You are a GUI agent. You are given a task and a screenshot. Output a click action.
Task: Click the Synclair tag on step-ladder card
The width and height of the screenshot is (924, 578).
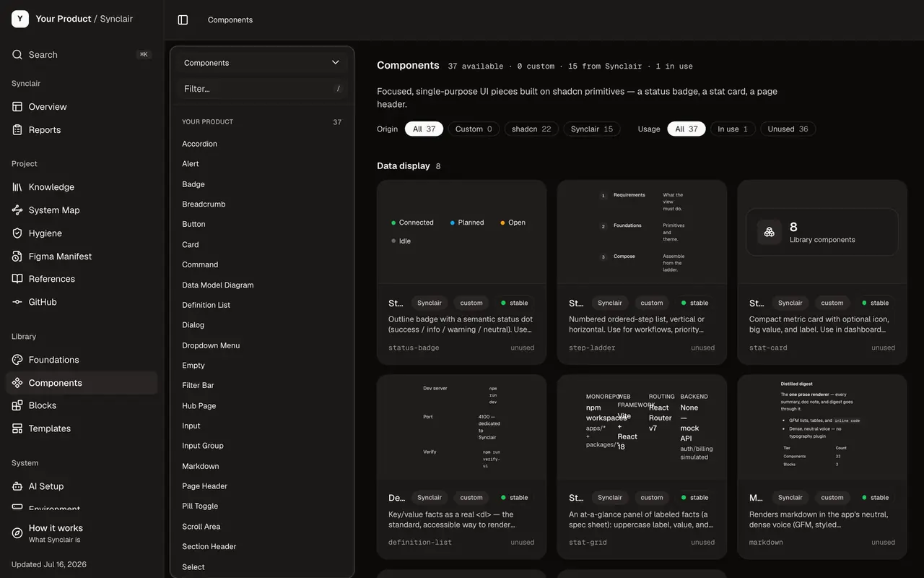tap(610, 303)
